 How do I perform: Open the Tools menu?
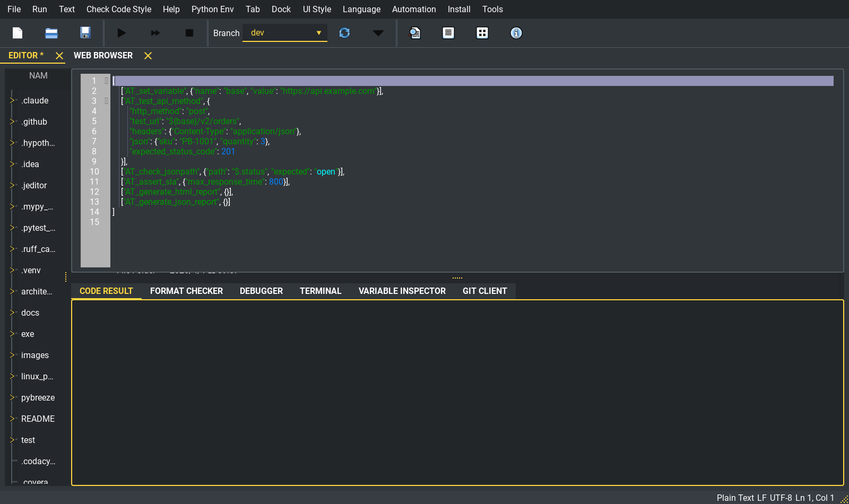[492, 9]
